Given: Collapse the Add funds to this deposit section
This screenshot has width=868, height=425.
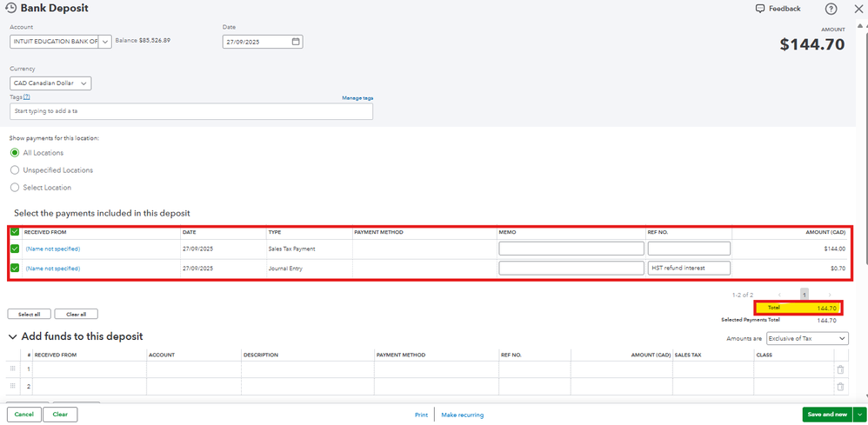Looking at the screenshot, I should click(x=12, y=336).
